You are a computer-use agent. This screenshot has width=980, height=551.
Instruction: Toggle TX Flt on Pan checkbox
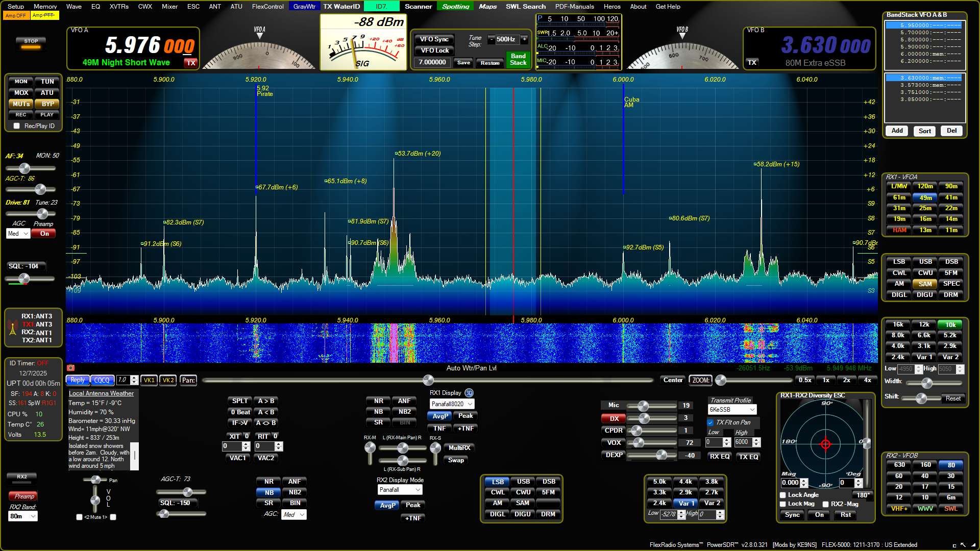[710, 422]
